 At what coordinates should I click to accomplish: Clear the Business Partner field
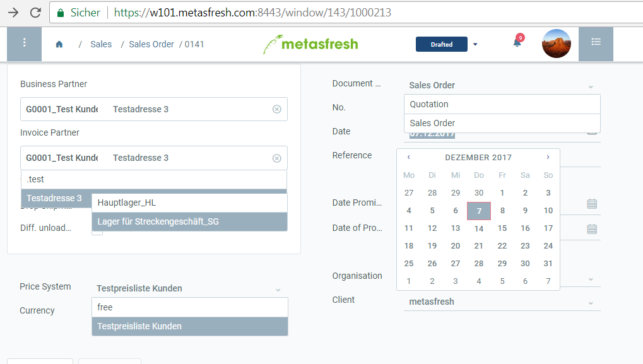(277, 109)
